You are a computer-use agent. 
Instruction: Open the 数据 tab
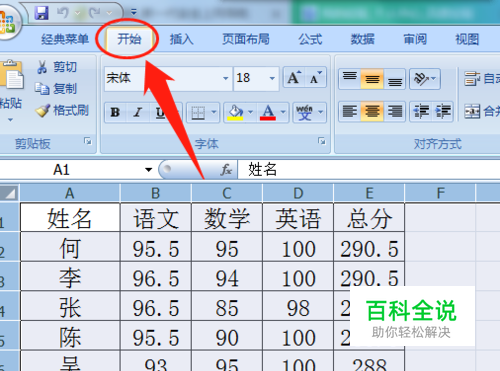point(362,39)
